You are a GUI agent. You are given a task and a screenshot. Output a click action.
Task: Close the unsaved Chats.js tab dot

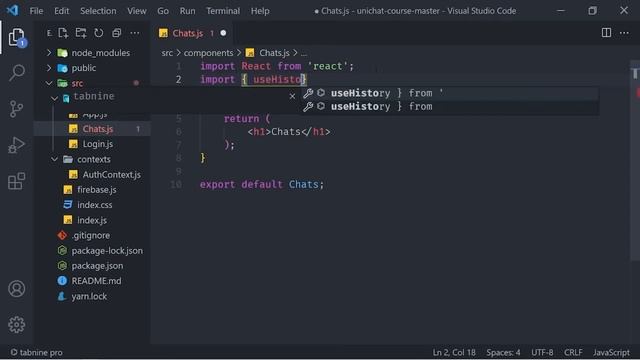(x=223, y=33)
